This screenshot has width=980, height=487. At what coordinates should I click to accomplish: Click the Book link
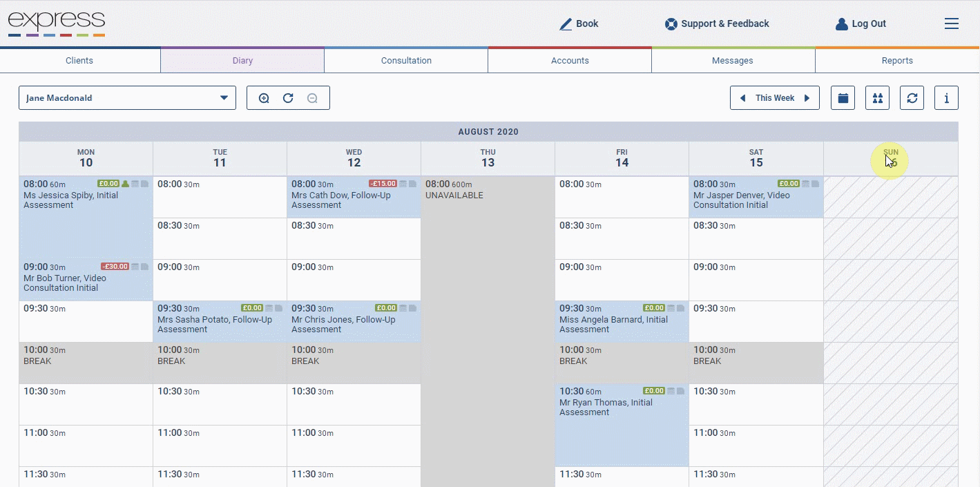click(579, 23)
